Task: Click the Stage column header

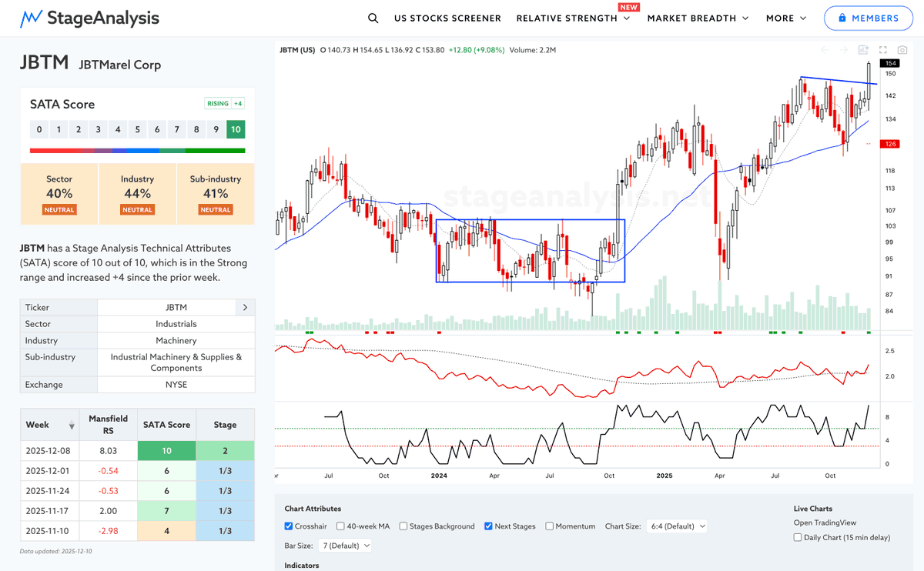Action: pos(225,425)
